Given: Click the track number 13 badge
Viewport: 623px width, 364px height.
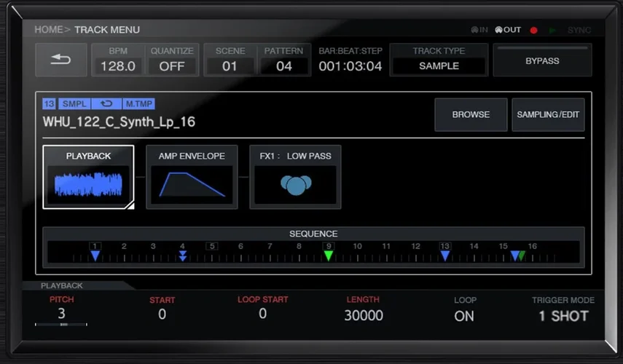Looking at the screenshot, I should [50, 104].
